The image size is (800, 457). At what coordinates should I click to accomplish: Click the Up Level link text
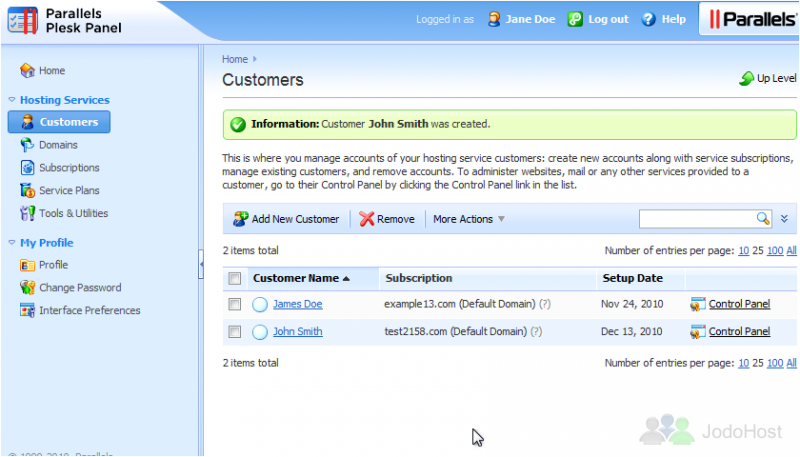[x=777, y=79]
